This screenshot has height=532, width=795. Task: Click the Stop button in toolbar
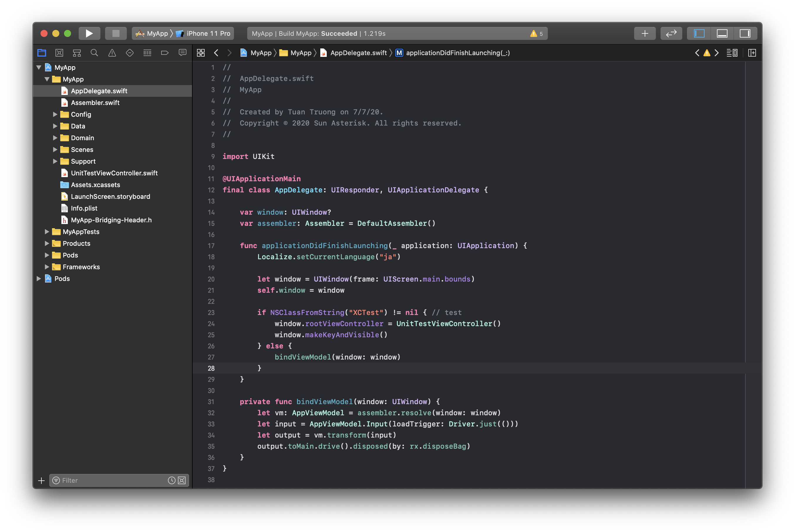[116, 33]
